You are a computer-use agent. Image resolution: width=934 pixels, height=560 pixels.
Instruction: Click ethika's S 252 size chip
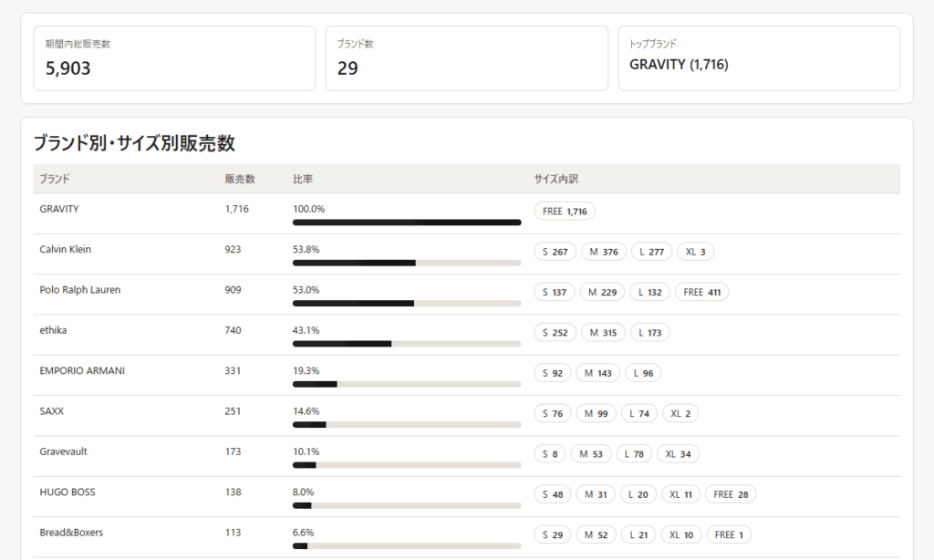[555, 333]
